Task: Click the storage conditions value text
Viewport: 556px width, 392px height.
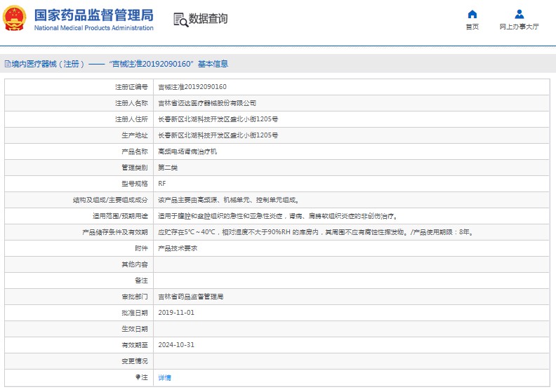Action: point(316,232)
